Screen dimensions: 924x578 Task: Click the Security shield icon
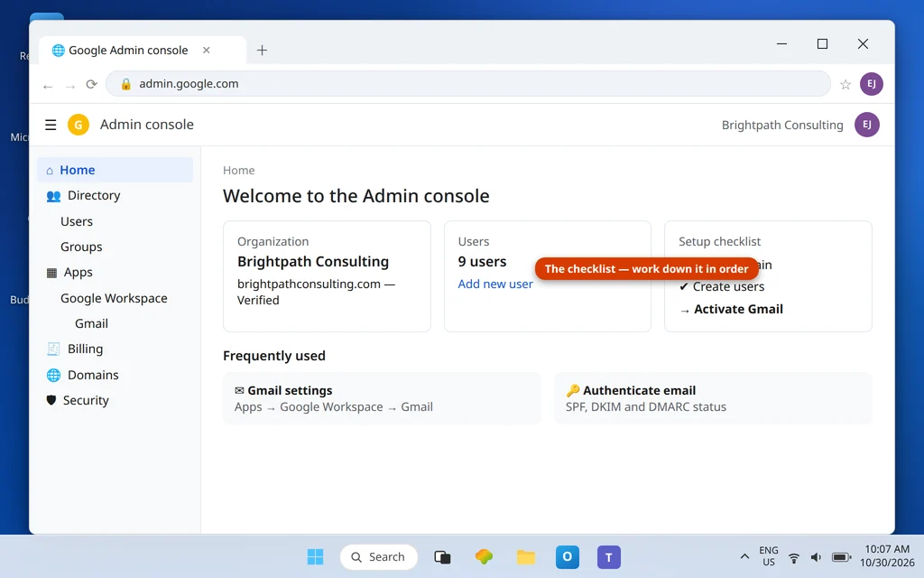point(51,400)
